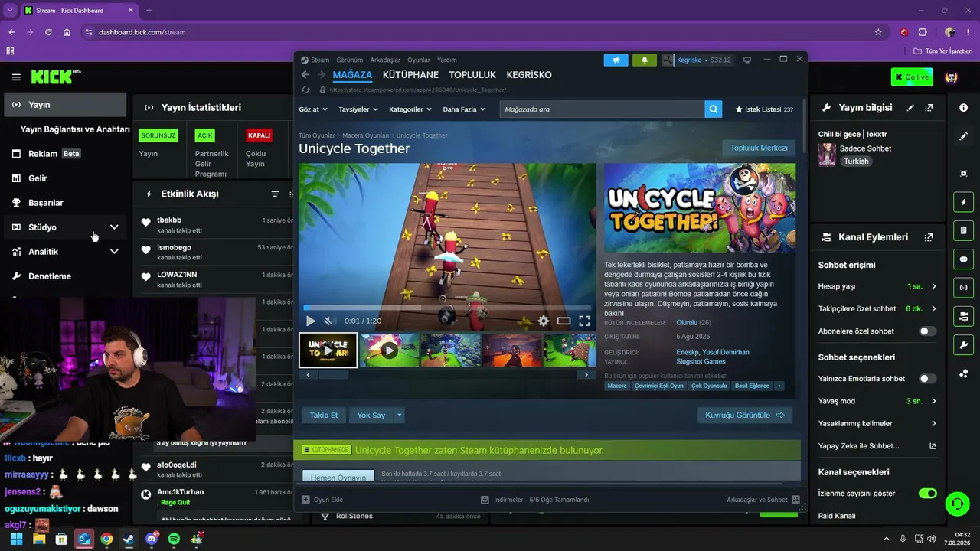Open trailer video settings gear
The height and width of the screenshot is (551, 980).
(544, 321)
